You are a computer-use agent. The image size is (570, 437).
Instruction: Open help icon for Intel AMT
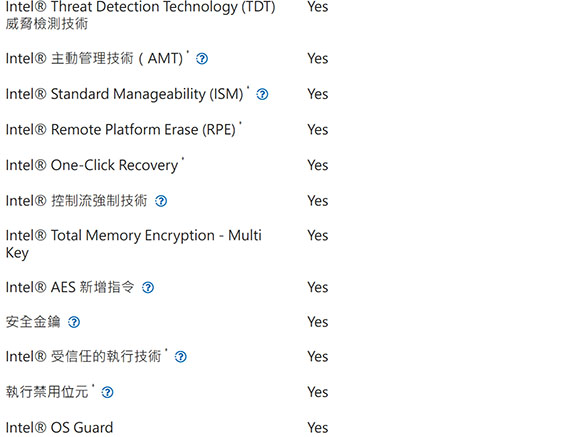(202, 59)
